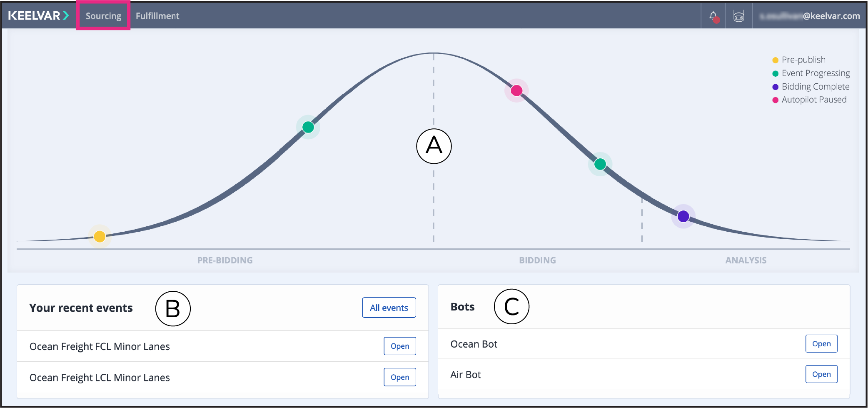Click the Autopilot Paused legend entry

point(809,100)
